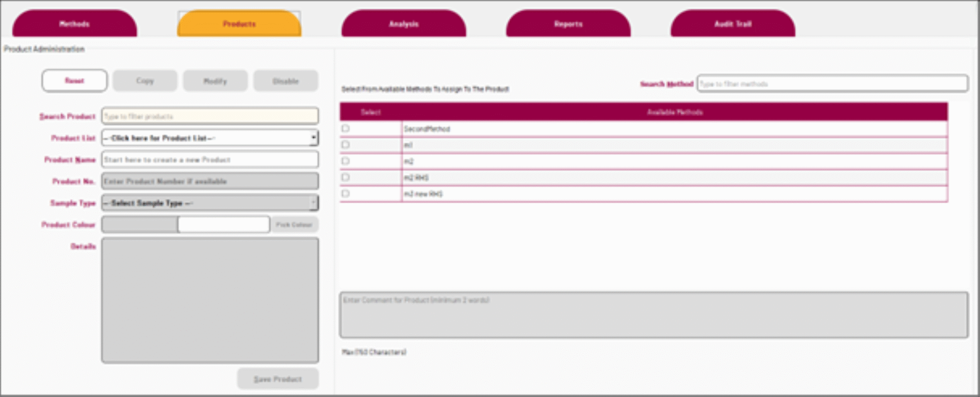Click the Reset button
Viewport: 980px width, 397px height.
(75, 81)
